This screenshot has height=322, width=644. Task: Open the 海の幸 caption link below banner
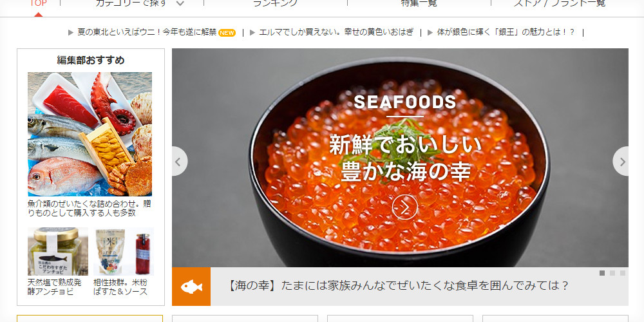point(398,286)
